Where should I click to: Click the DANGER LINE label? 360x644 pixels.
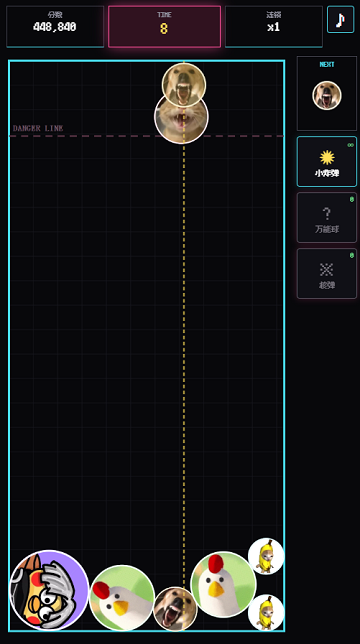pyautogui.click(x=38, y=128)
